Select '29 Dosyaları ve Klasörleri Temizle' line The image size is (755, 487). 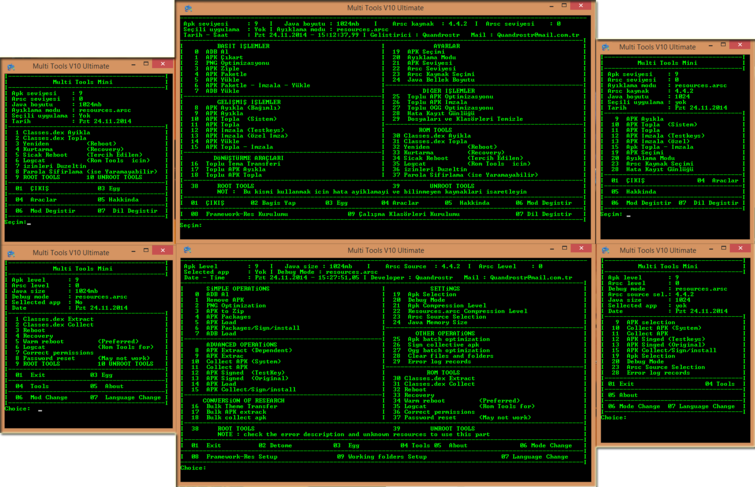click(x=457, y=119)
